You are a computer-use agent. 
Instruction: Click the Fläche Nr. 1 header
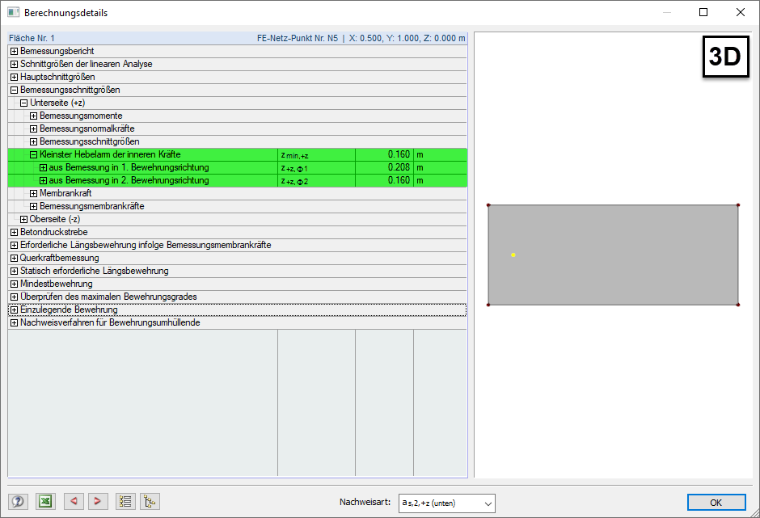(32, 38)
